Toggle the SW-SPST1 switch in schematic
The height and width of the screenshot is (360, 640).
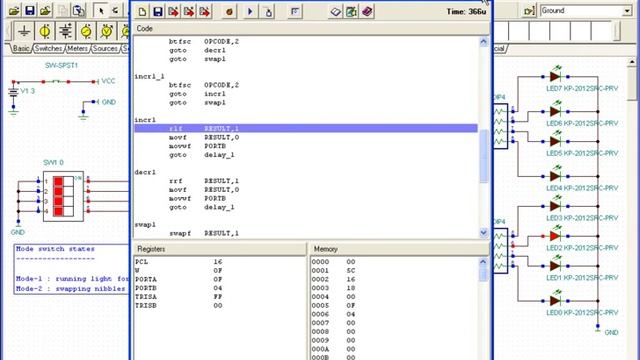click(56, 82)
